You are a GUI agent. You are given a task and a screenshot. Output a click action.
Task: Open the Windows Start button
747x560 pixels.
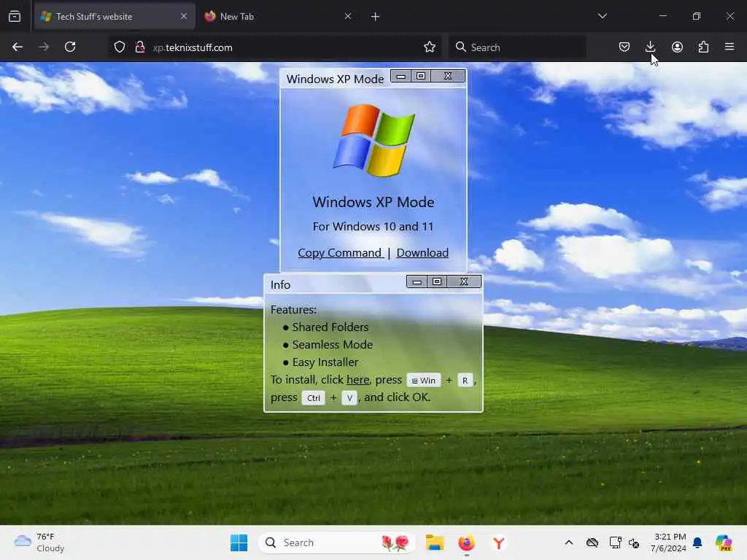pos(239,542)
